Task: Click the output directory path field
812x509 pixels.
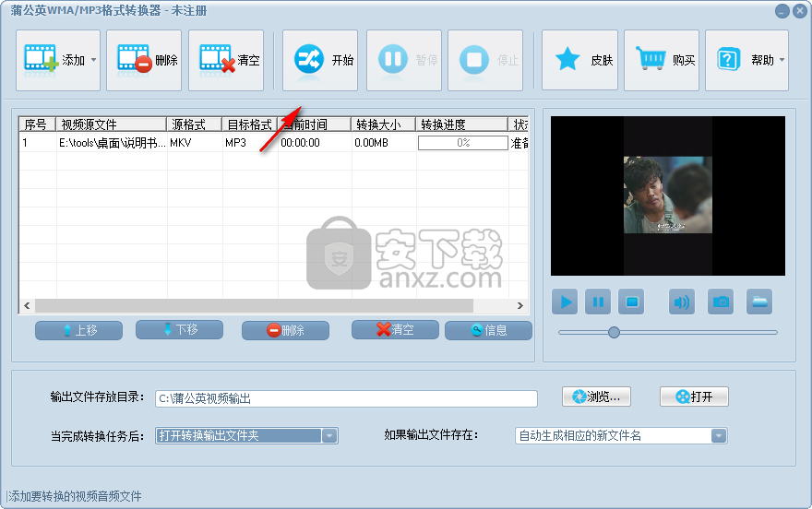Action: (346, 398)
